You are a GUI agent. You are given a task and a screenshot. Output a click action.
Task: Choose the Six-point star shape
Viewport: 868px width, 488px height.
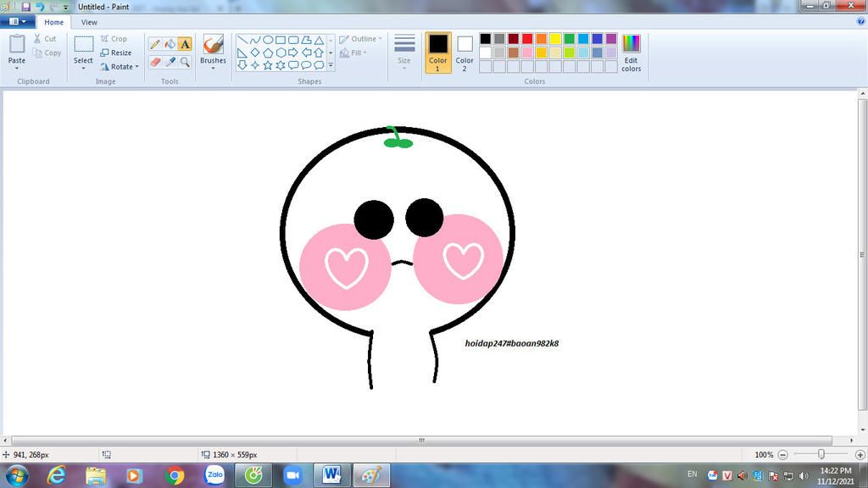[x=281, y=65]
